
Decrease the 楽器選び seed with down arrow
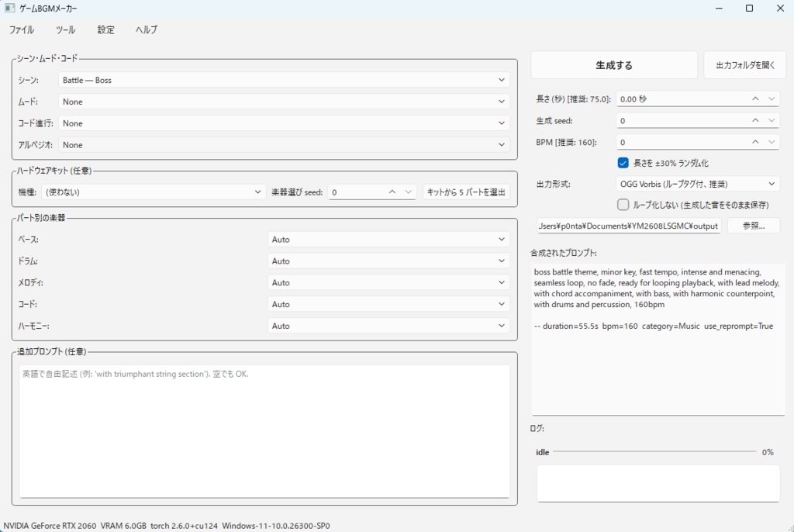point(408,192)
